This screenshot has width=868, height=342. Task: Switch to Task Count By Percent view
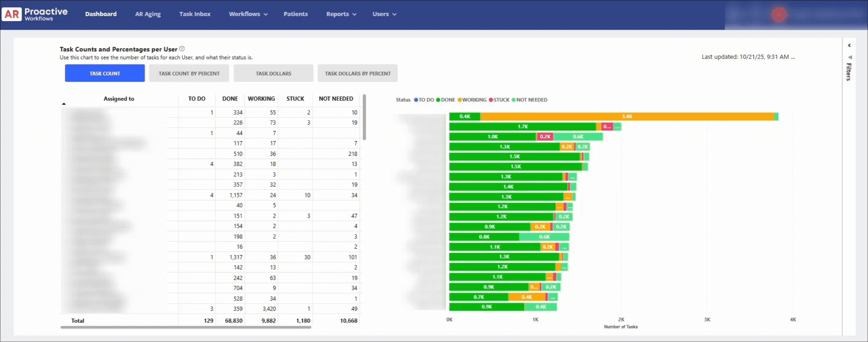point(189,73)
